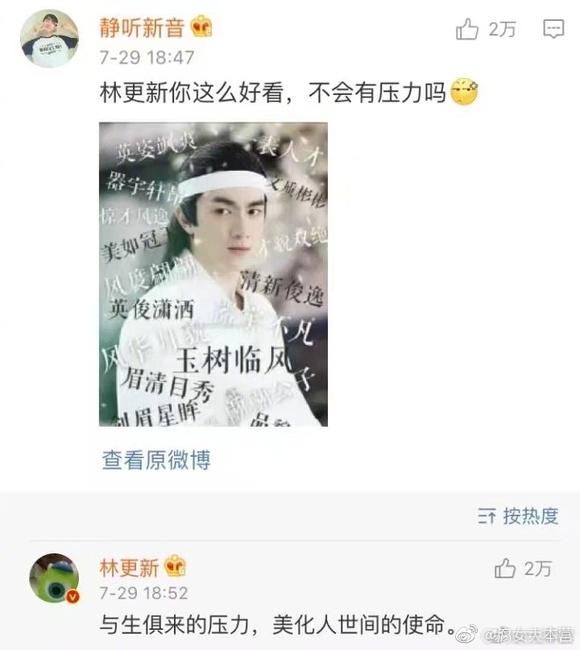Like the post by 静听新音
The image size is (580, 650).
[x=467, y=29]
